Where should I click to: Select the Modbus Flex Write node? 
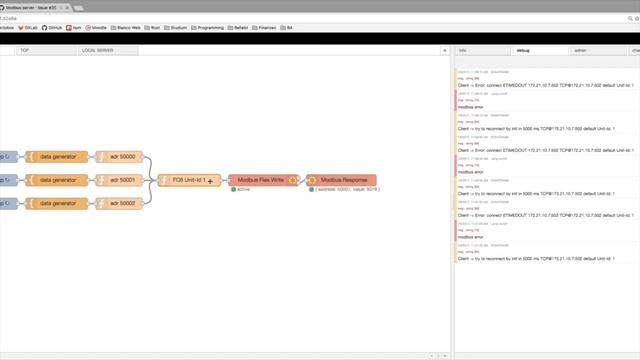pos(263,180)
